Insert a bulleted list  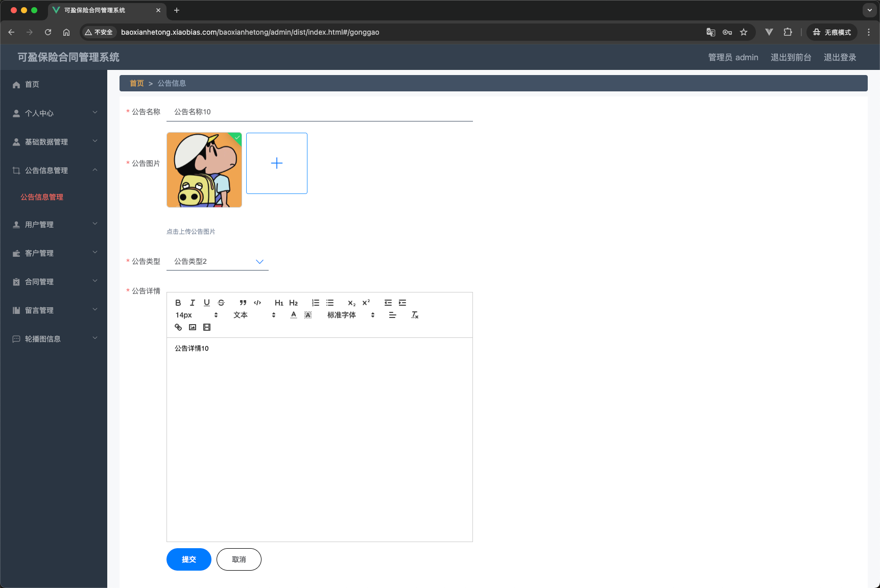pos(330,303)
